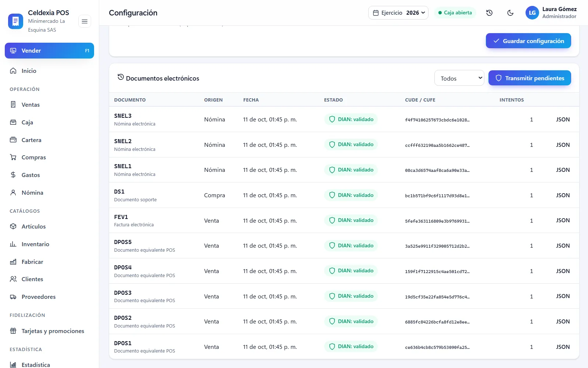Select the DPOS4 document name
The image size is (588, 368).
click(123, 268)
